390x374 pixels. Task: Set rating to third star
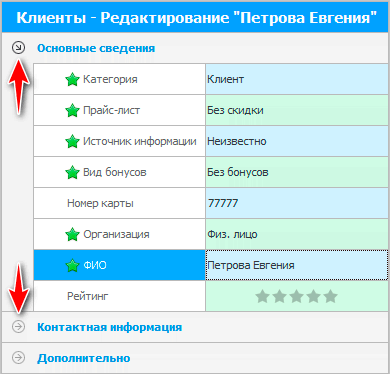[x=297, y=296]
